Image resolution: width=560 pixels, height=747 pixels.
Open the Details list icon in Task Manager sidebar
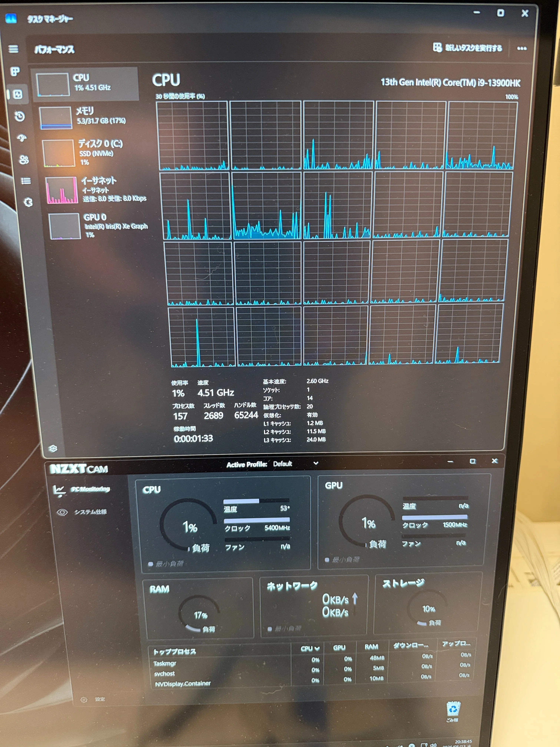[x=26, y=181]
